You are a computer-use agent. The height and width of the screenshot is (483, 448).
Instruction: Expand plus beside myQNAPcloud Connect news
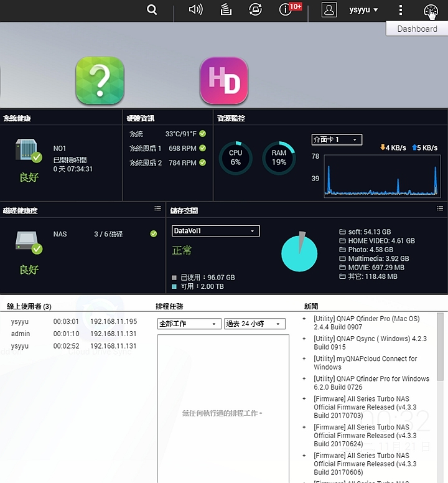(x=304, y=359)
